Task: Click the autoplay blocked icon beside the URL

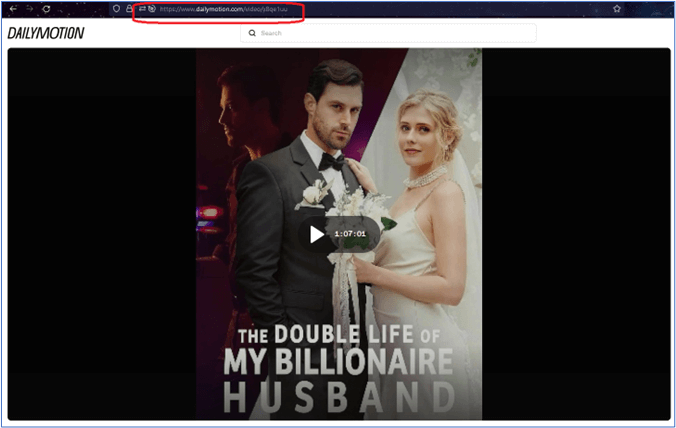Action: click(151, 9)
